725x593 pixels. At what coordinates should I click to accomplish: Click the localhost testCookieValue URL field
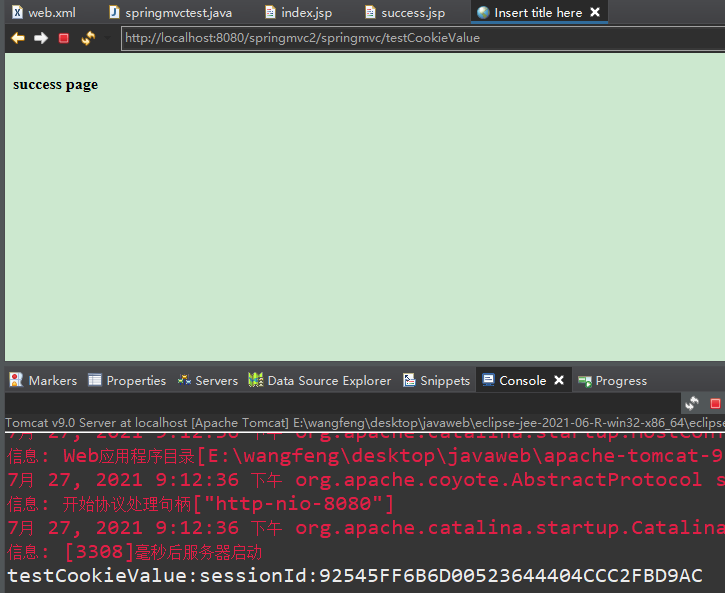(x=423, y=38)
